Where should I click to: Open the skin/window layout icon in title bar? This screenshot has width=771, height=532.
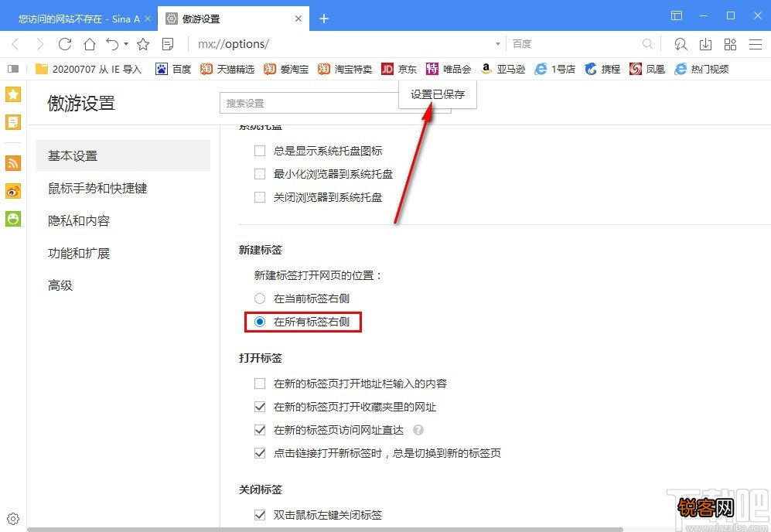[677, 15]
